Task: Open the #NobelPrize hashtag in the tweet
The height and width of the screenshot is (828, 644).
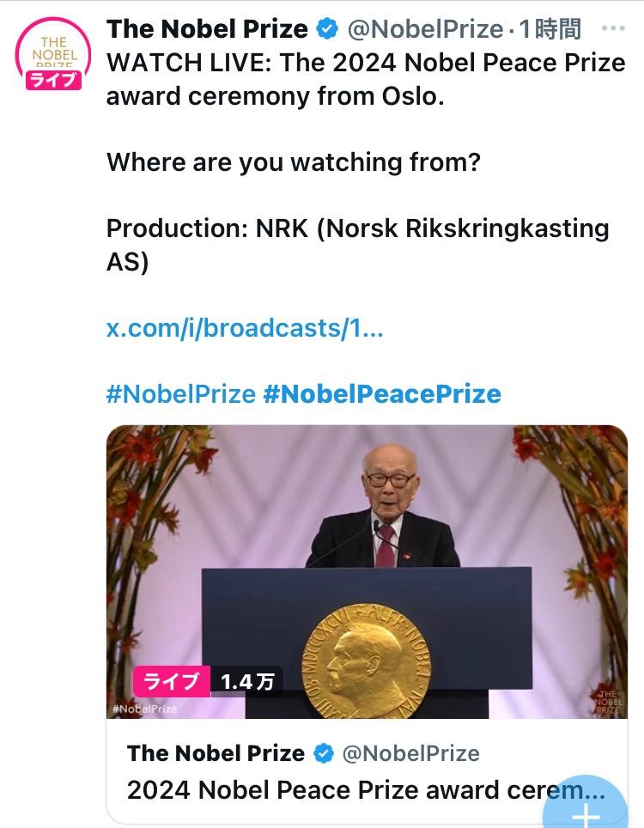Action: pos(181,394)
